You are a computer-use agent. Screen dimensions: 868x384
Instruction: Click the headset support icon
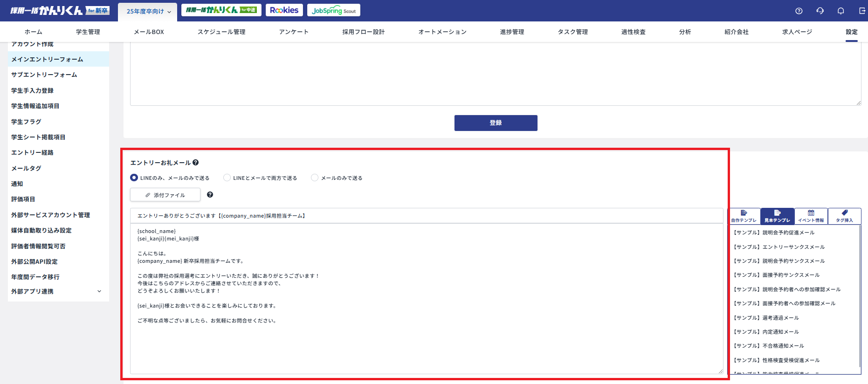click(820, 11)
